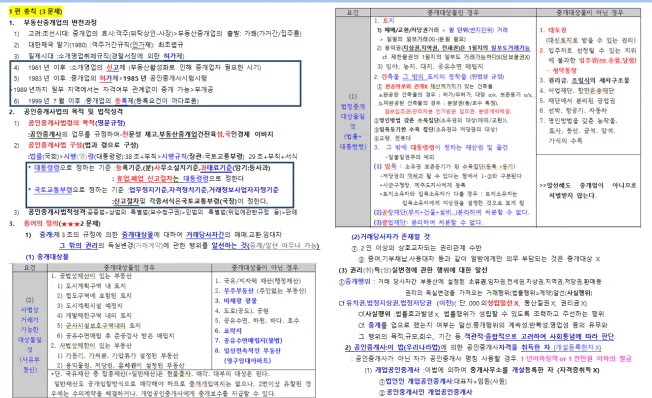Click the heading starting '2. 건축물 그 밖의'
Image resolution: width=652 pixels, height=398 pixels.
coord(439,77)
